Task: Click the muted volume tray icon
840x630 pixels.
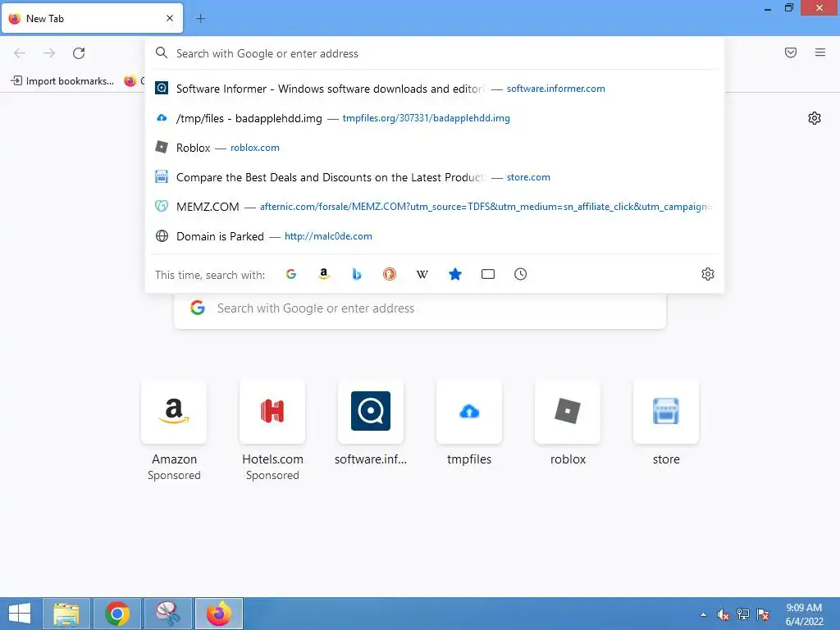Action: tap(723, 614)
